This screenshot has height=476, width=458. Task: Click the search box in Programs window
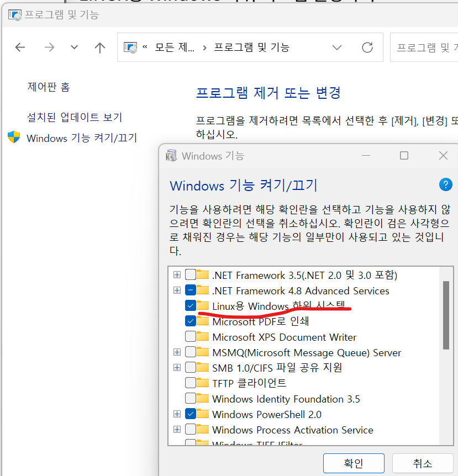click(424, 47)
